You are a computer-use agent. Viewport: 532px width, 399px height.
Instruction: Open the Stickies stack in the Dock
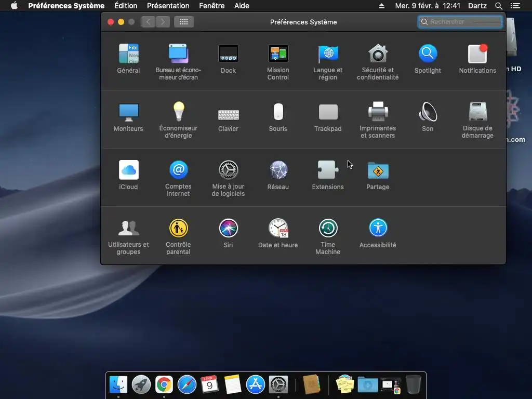[x=345, y=384]
